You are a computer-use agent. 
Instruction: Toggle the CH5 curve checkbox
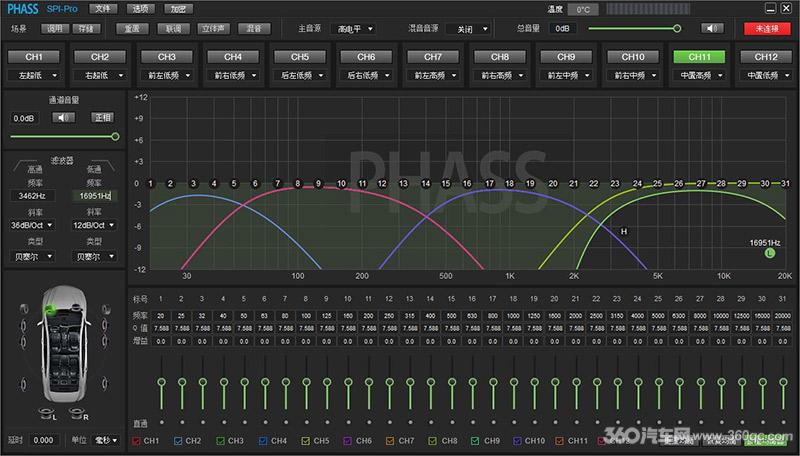point(305,441)
